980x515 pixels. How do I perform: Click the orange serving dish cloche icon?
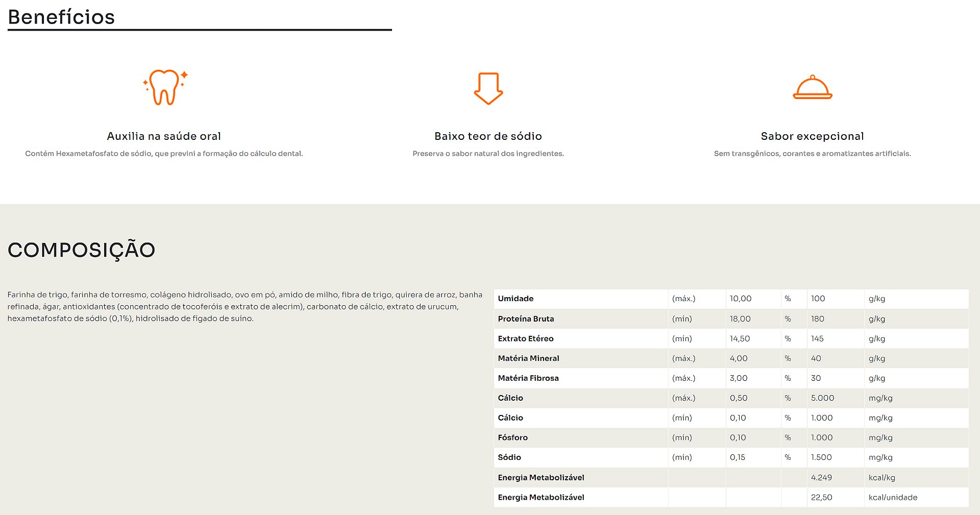point(812,88)
